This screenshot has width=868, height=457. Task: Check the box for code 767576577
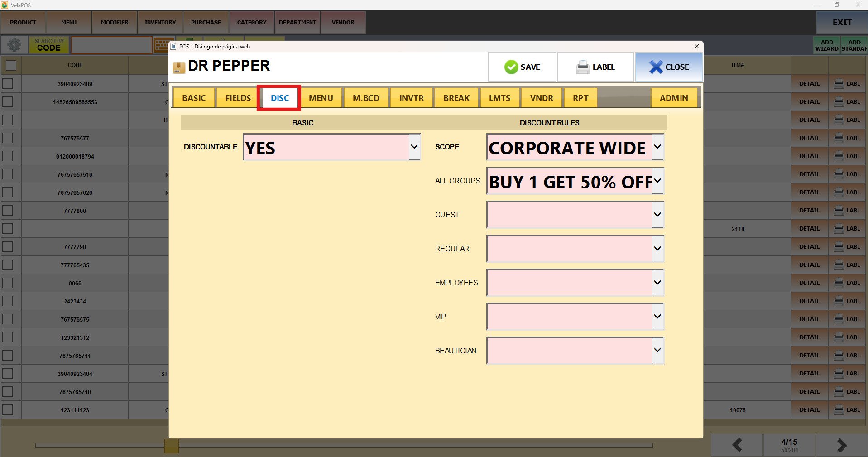pos(8,138)
